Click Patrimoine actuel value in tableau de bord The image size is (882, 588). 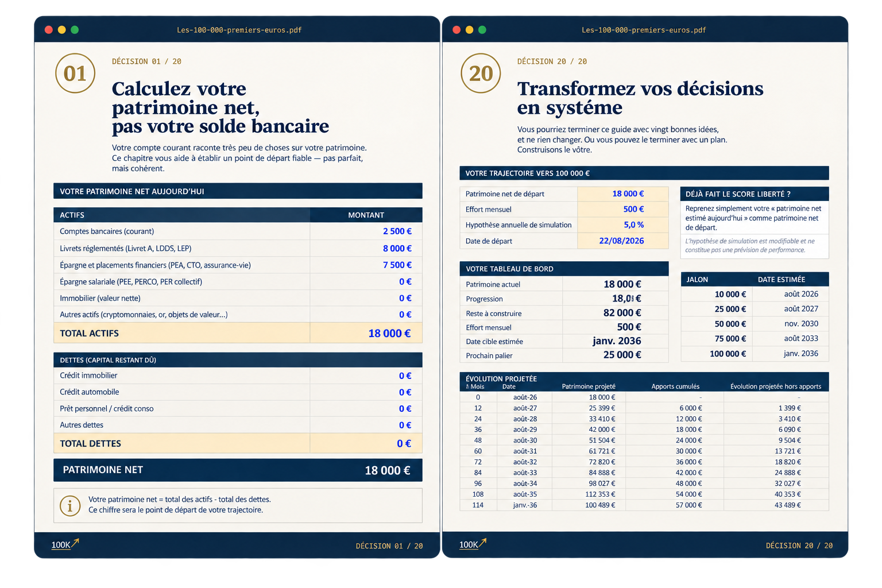tap(622, 284)
